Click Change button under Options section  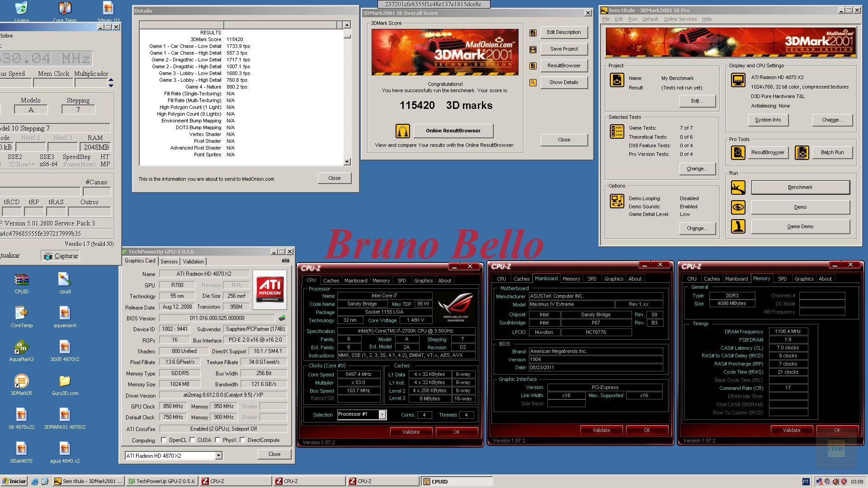697,228
